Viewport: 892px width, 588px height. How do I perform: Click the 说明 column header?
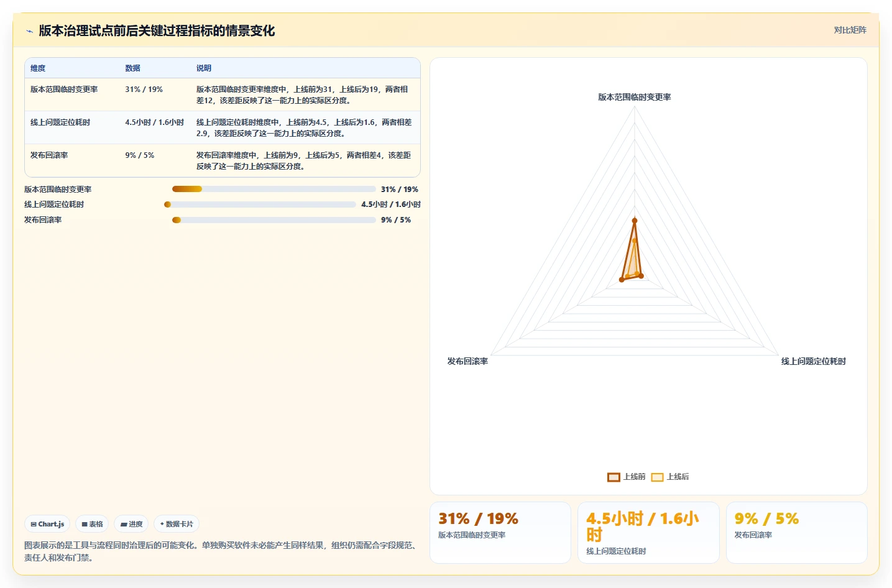[204, 68]
